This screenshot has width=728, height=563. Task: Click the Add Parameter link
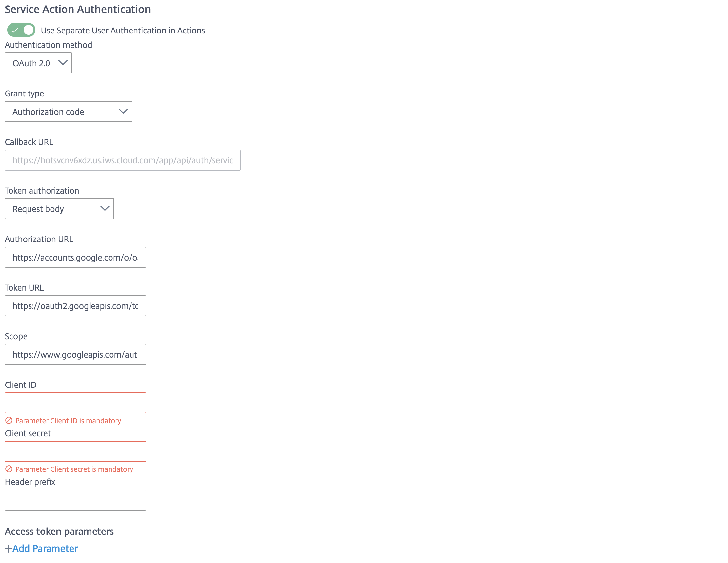click(x=41, y=548)
